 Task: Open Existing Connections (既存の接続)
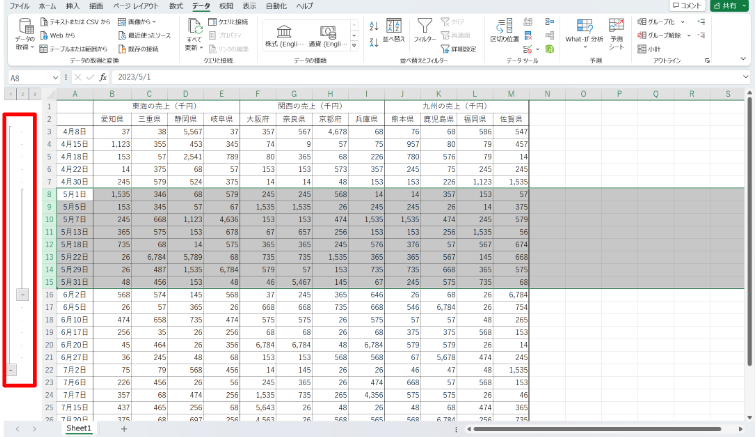(x=138, y=49)
